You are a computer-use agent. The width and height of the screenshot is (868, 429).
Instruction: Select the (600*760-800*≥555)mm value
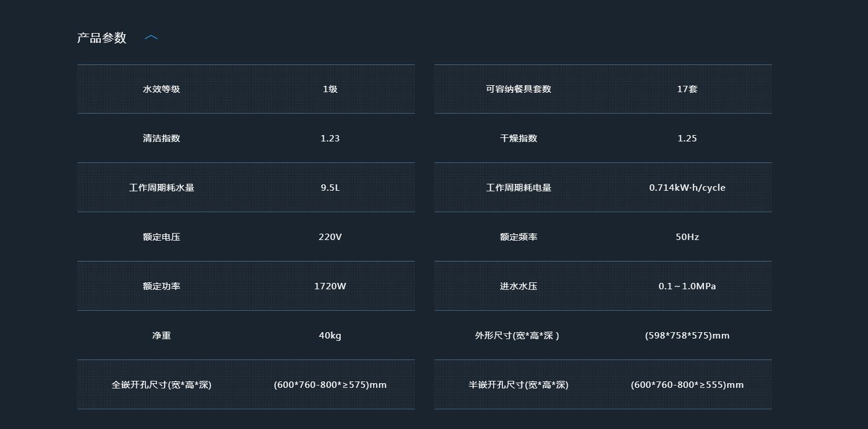tap(687, 385)
